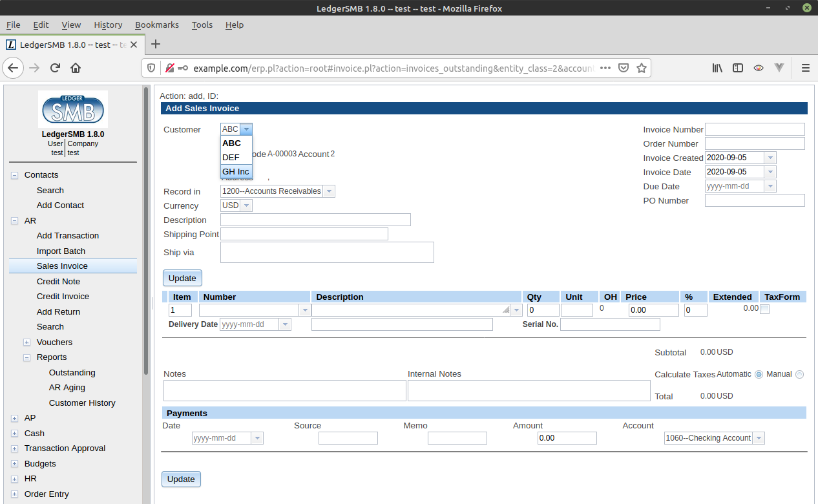This screenshot has width=818, height=504.
Task: Check the TaxForm checkbox
Action: (x=764, y=310)
